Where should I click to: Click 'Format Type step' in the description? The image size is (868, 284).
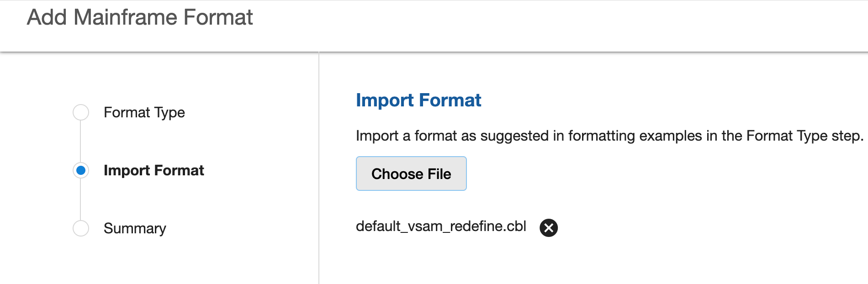coord(804,136)
